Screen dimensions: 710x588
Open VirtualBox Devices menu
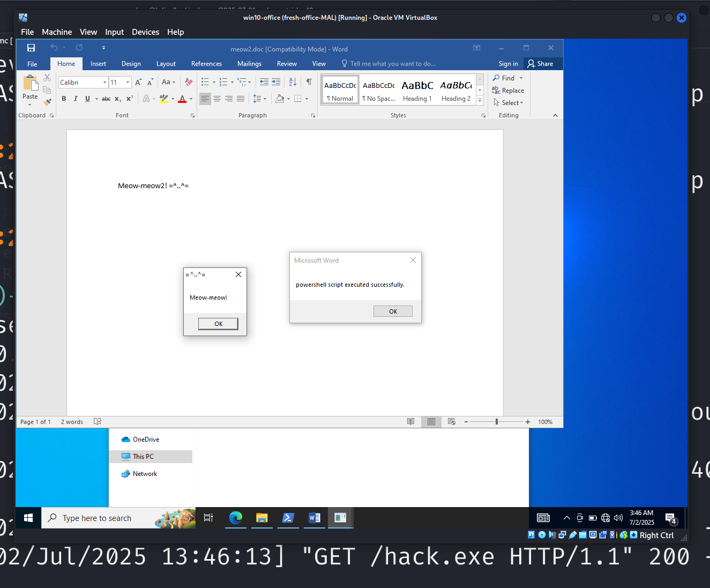146,32
